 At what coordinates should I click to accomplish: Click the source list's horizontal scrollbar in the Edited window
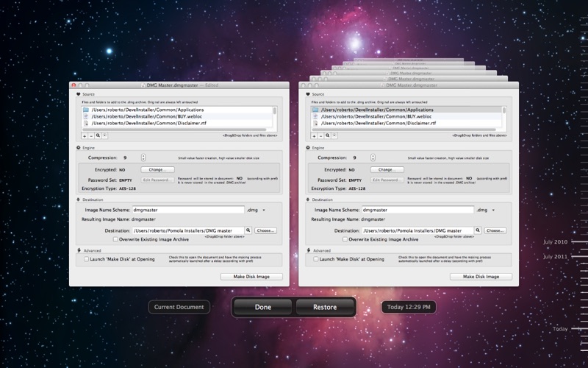174,130
